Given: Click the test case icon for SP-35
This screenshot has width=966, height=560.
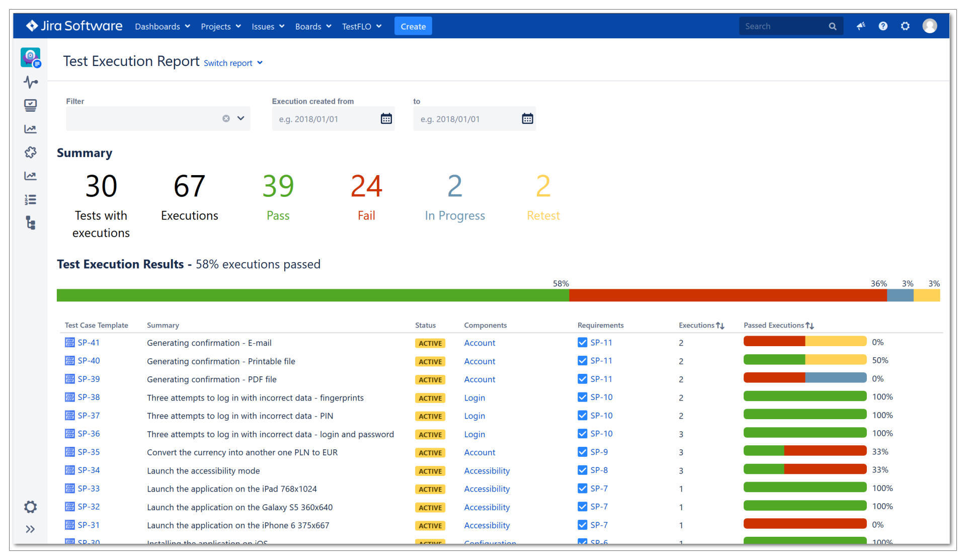Looking at the screenshot, I should tap(70, 452).
